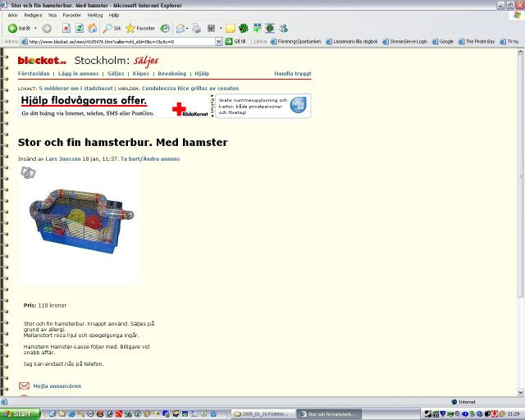525x420 pixels.
Task: Open the Arkiv menu
Action: pyautogui.click(x=13, y=16)
